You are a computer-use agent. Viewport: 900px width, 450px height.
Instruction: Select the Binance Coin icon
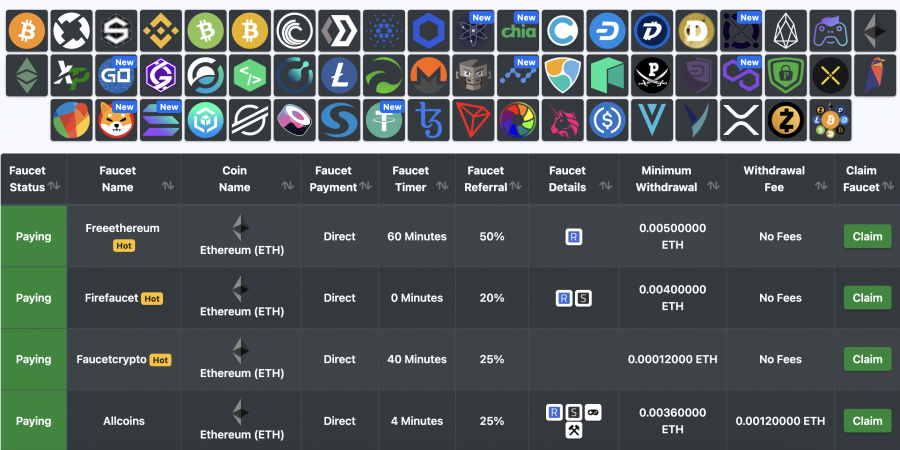click(x=162, y=32)
